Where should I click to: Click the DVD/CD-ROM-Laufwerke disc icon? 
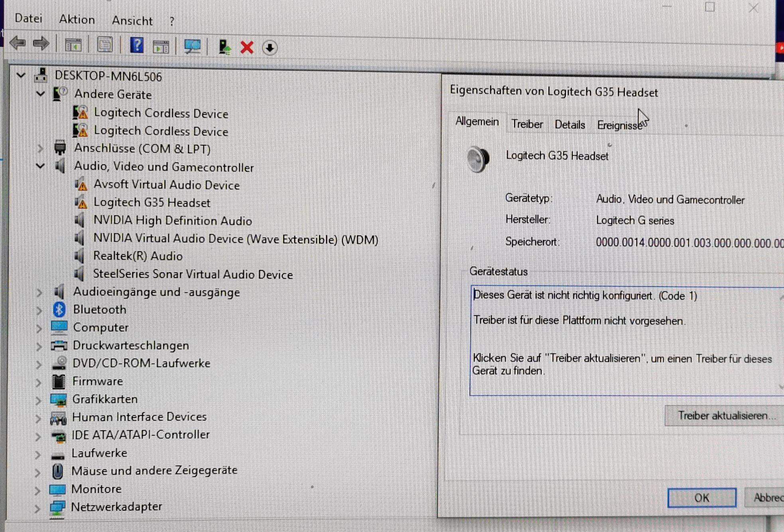click(59, 363)
